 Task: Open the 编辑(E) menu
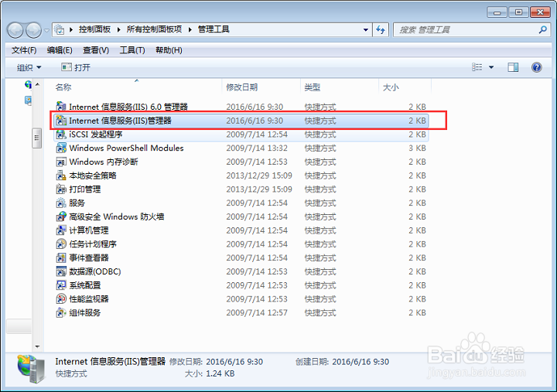pos(60,50)
